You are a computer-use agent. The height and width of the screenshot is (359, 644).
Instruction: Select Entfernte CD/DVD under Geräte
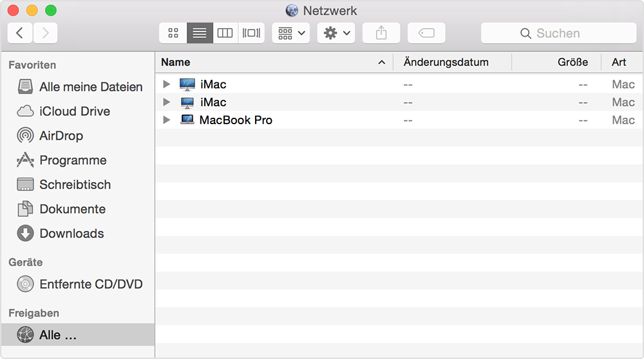[x=78, y=284]
